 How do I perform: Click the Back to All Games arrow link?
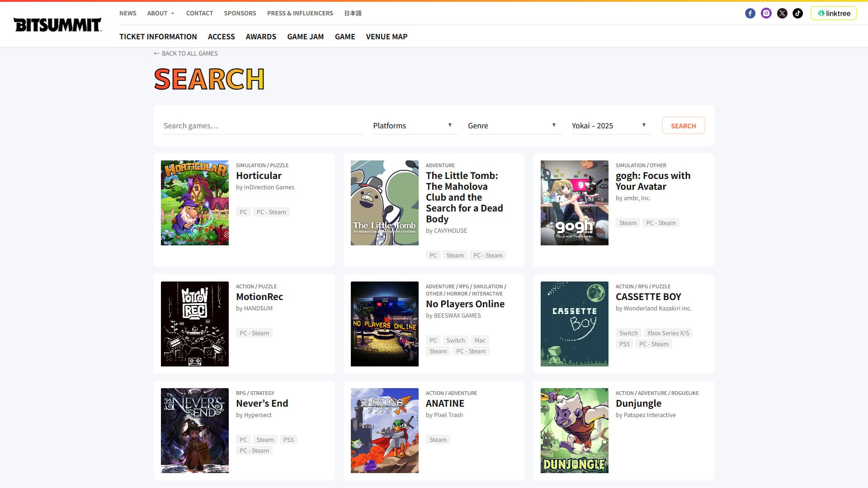(186, 53)
